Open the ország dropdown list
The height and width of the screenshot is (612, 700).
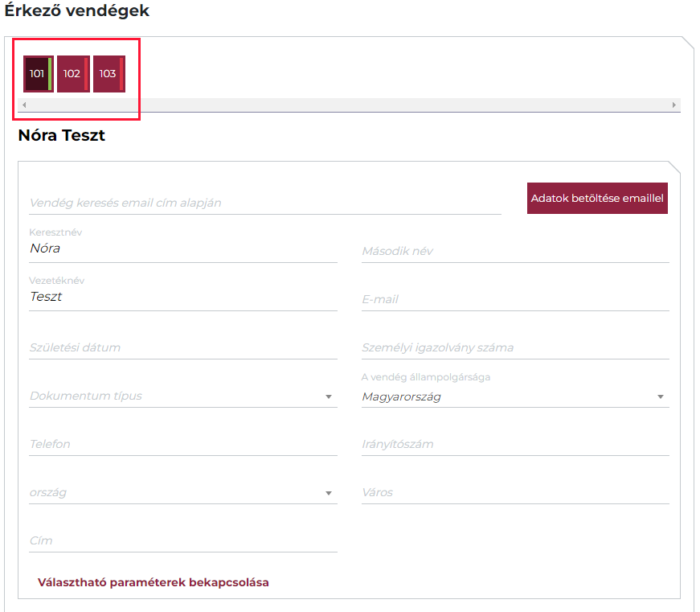click(182, 493)
